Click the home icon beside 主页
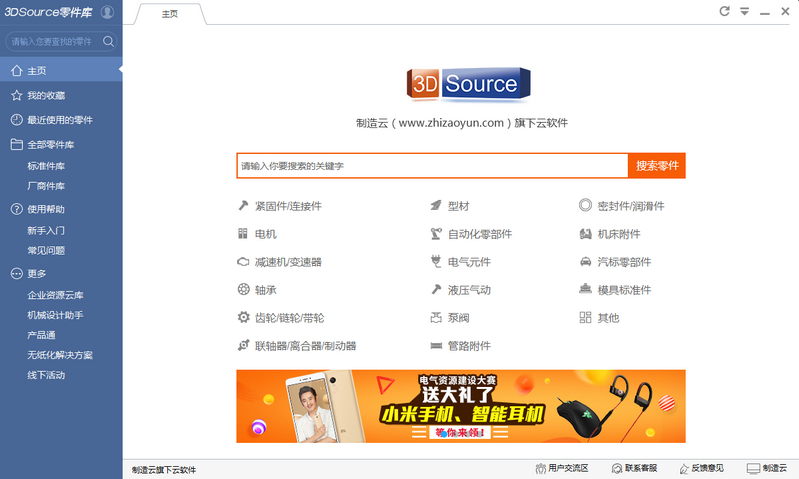Screen dimensions: 799x479 (x=17, y=70)
